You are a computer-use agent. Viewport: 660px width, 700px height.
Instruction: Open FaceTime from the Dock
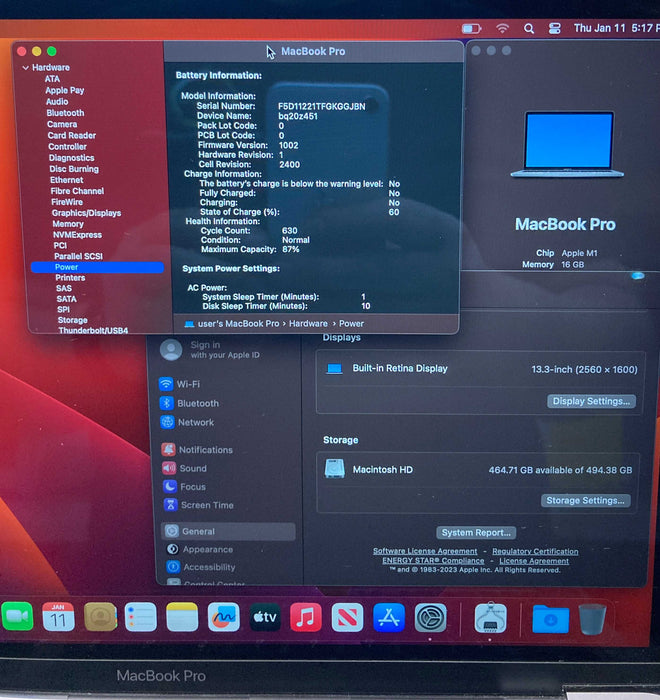pyautogui.click(x=17, y=617)
